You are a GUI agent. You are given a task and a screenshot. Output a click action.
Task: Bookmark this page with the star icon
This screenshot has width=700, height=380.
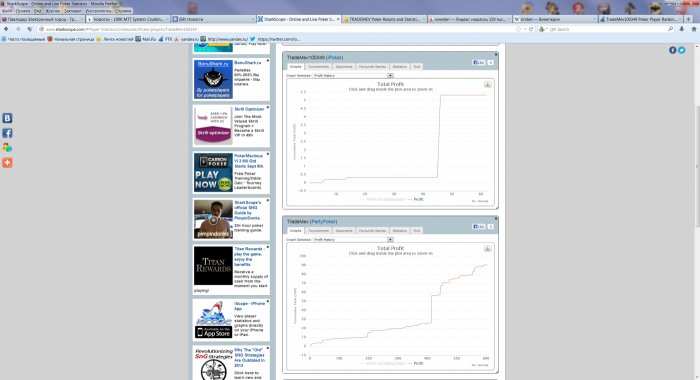point(518,29)
